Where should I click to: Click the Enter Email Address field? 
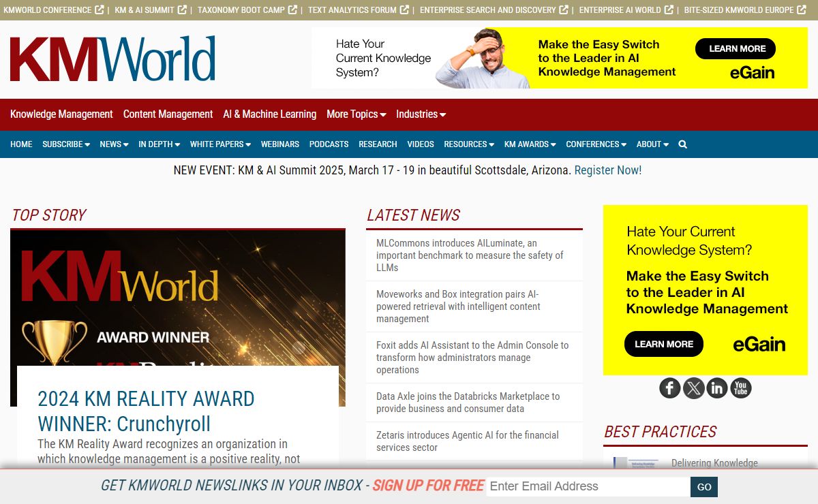point(588,486)
